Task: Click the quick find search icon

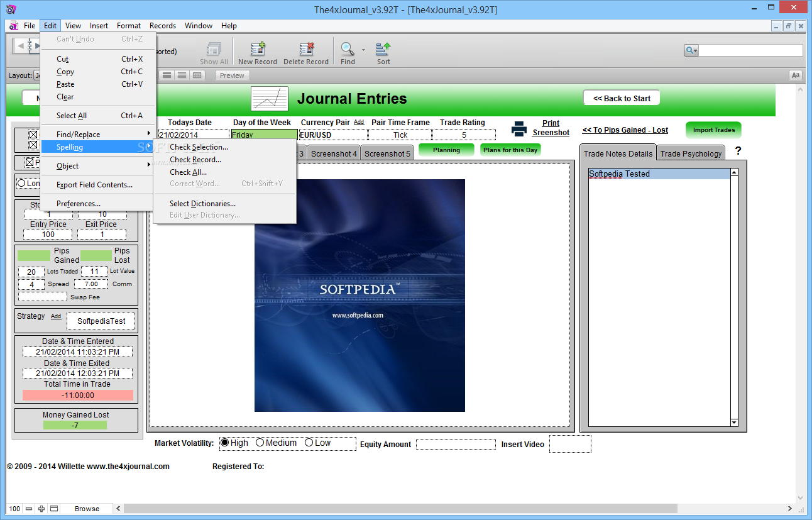Action: [x=691, y=50]
